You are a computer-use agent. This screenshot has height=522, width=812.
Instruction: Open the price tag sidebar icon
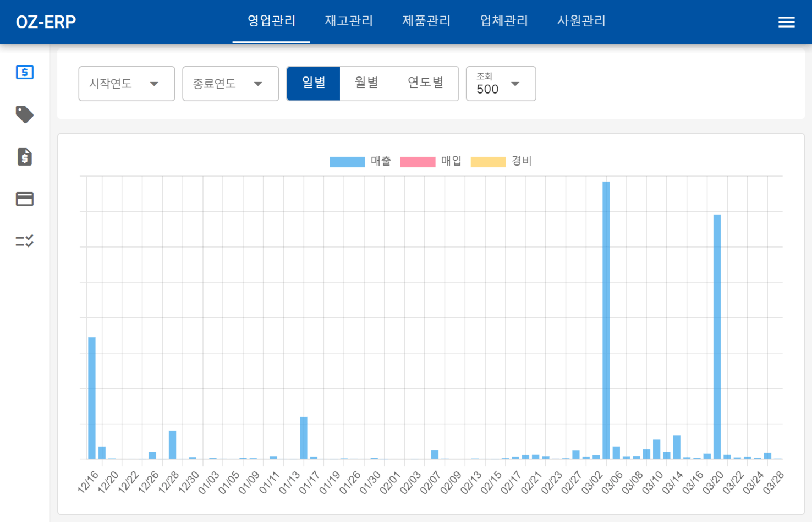[25, 114]
